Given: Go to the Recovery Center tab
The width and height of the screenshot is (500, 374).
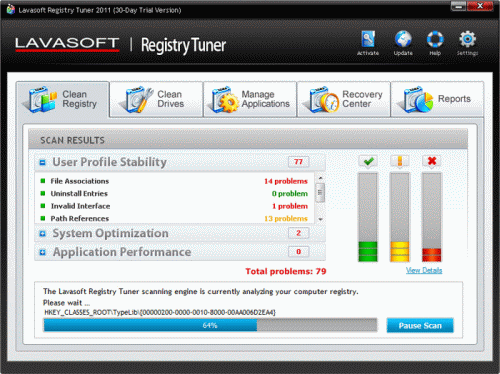Looking at the screenshot, I should coord(344,99).
